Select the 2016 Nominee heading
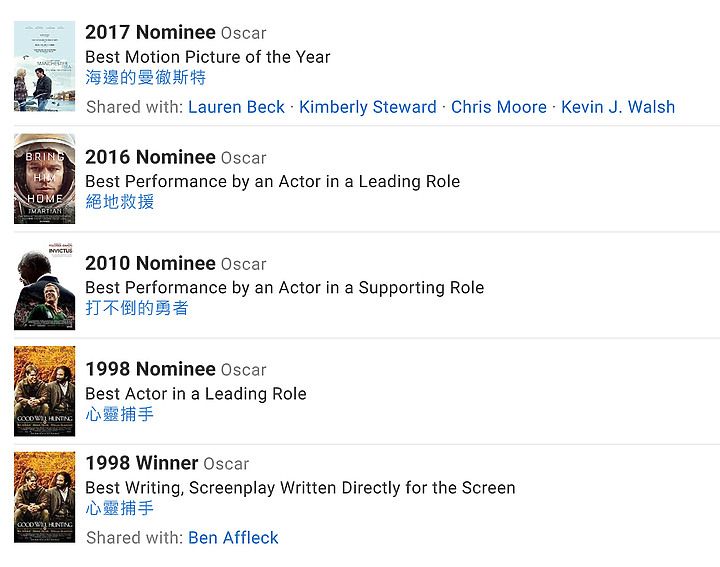This screenshot has height=567, width=720. click(150, 157)
